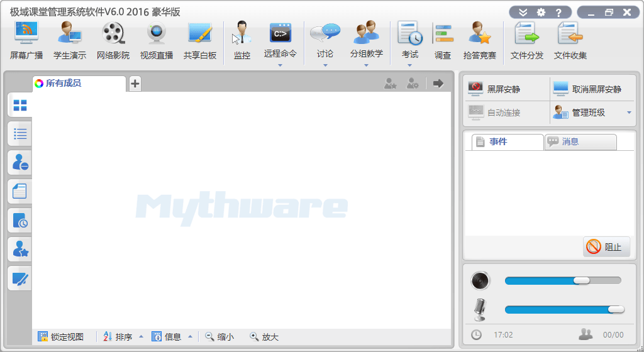644x352 pixels.
Task: Expand the 分组教学 dropdown arrow
Action: (x=367, y=65)
